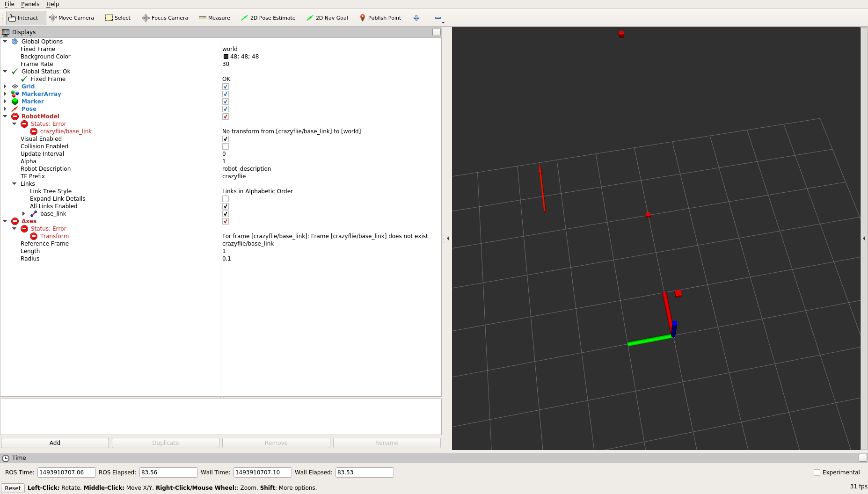868x494 pixels.
Task: Click the Global Status green checkmark icon
Action: [x=15, y=72]
